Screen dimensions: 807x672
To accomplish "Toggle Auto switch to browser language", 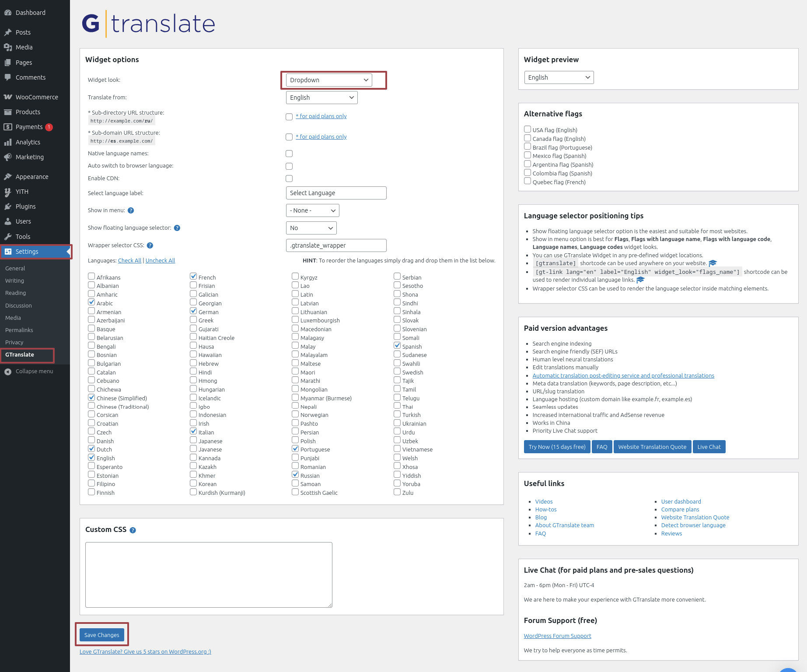I will (x=289, y=166).
